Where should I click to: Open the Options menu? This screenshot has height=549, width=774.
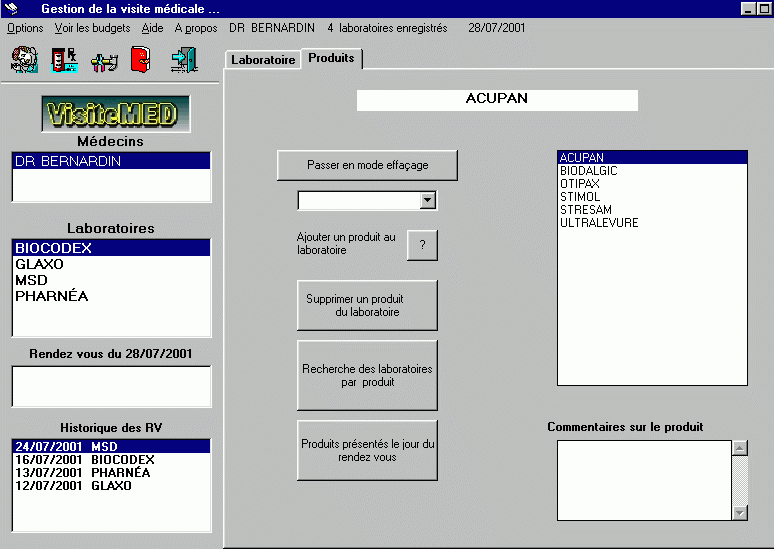[x=25, y=28]
